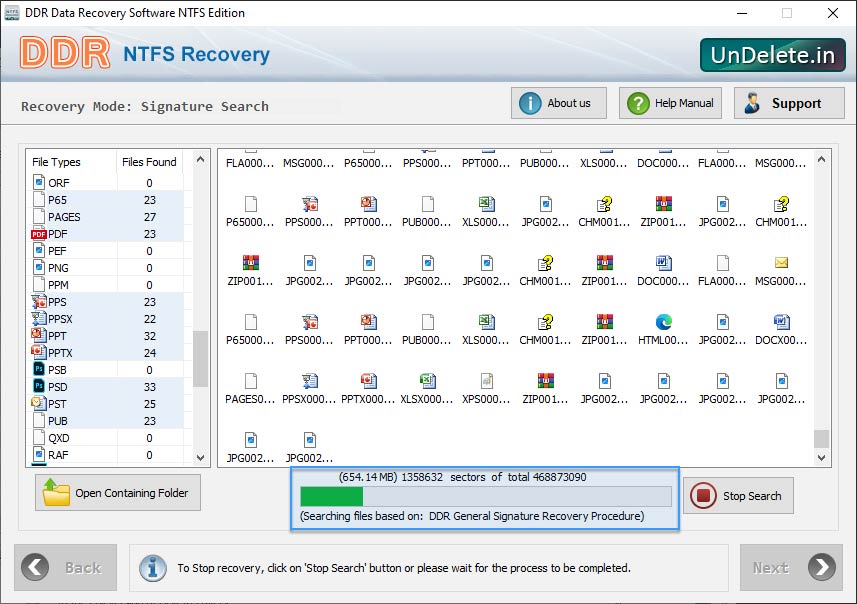Click the Files Found column header
This screenshot has width=857, height=604.
coord(149,162)
